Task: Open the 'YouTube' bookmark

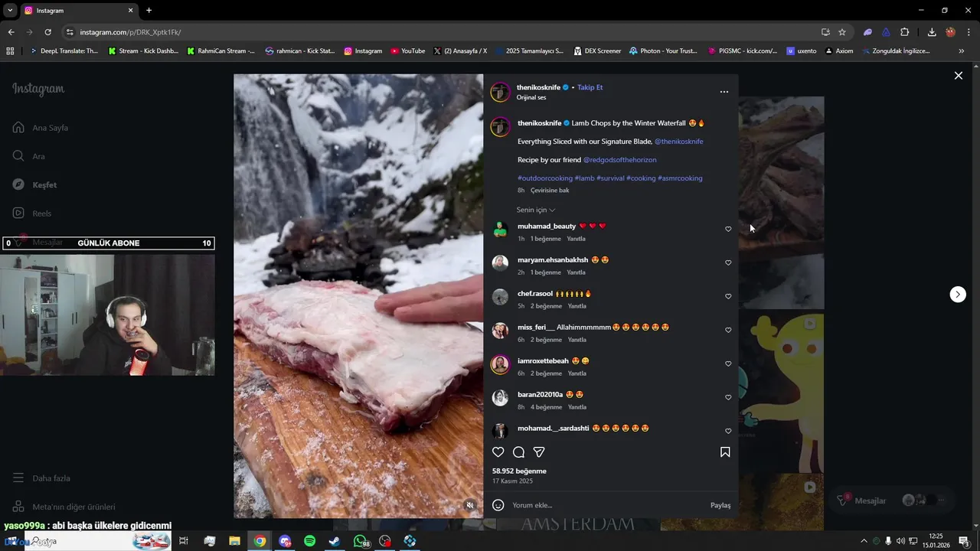Action: point(408,51)
